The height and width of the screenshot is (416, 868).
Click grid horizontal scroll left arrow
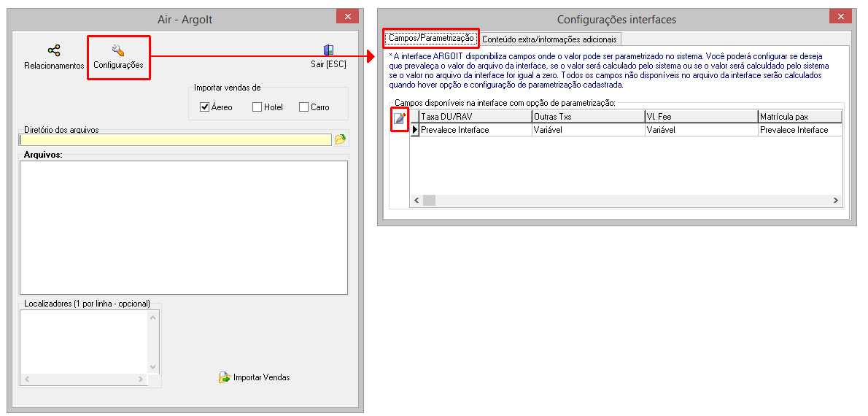click(416, 201)
